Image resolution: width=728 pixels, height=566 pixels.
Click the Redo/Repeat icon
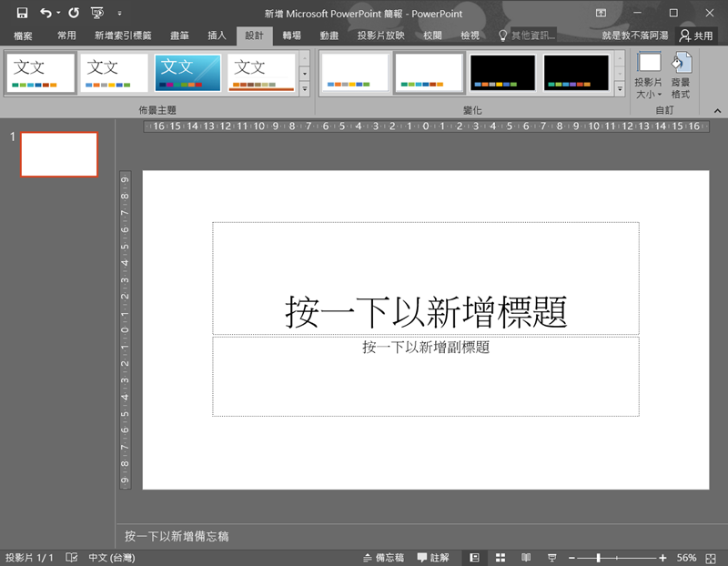(x=74, y=14)
